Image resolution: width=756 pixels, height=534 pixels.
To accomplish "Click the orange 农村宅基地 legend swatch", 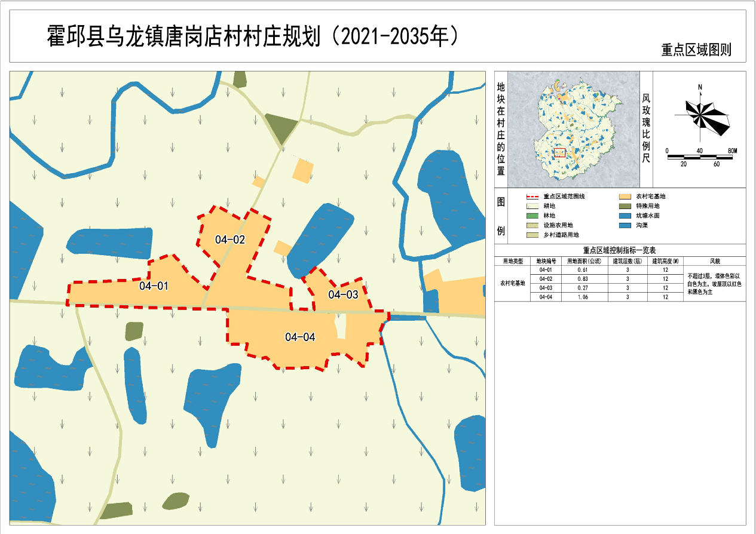I will [625, 197].
